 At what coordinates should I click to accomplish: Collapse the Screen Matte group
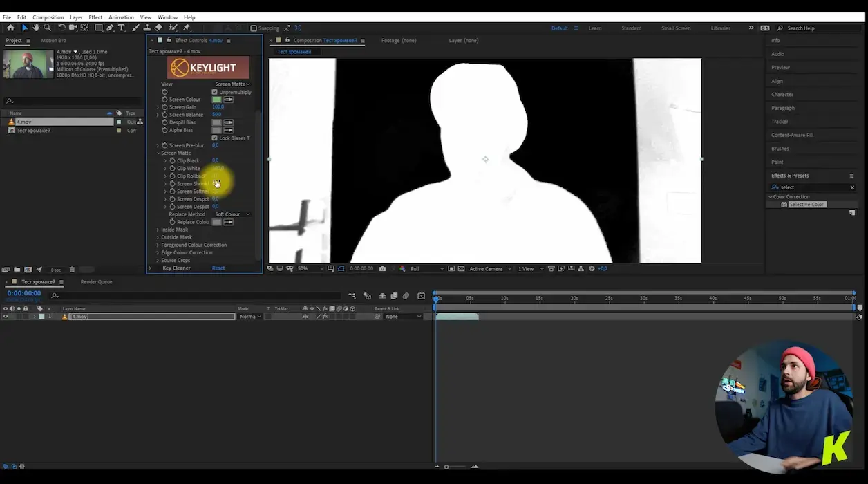(x=158, y=153)
